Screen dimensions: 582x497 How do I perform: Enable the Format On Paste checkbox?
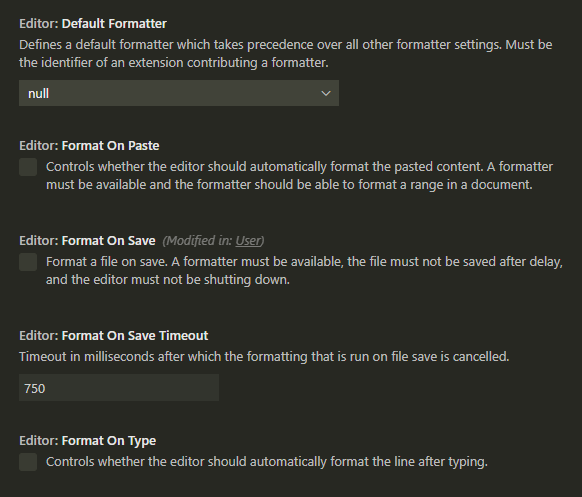pyautogui.click(x=28, y=167)
